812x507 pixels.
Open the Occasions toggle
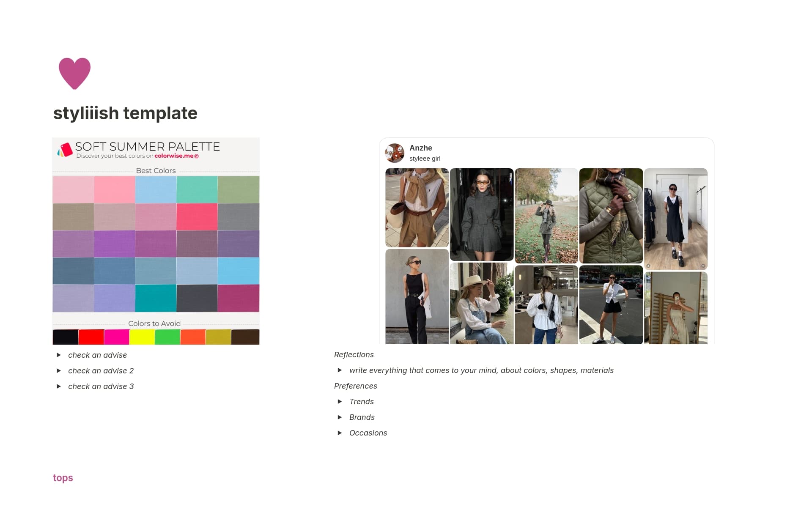coord(340,433)
